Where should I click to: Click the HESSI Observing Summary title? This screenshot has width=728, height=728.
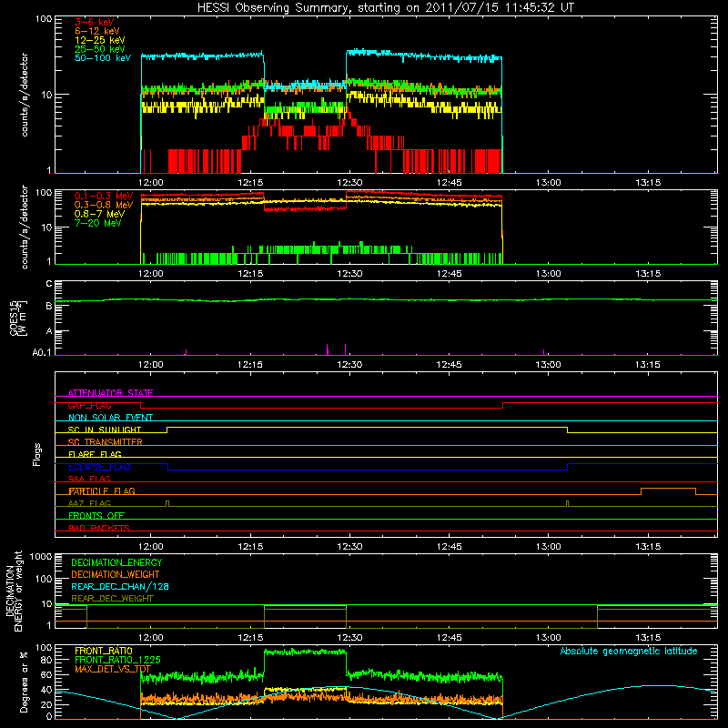(386, 8)
